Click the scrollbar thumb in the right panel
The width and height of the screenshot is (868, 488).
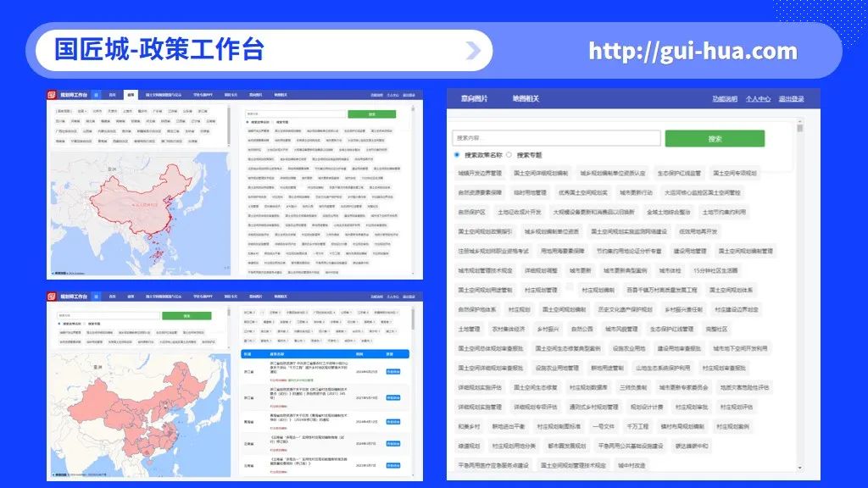(x=800, y=128)
